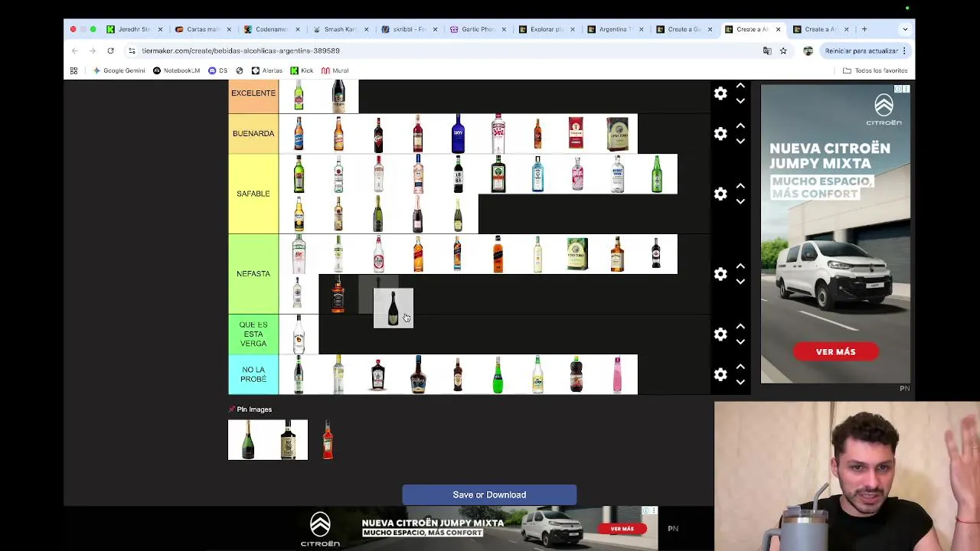Screen dimensions: 980x551
Task: Select the blue Skyy vodka bottle in BUENARDA
Action: (x=458, y=133)
